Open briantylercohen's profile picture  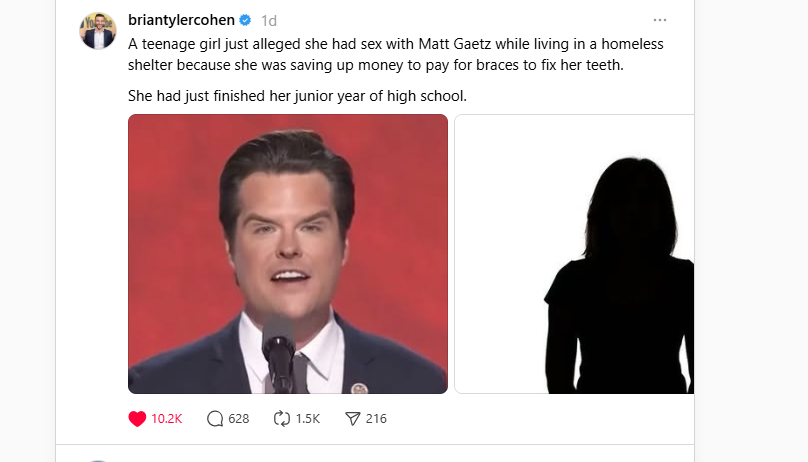[98, 31]
